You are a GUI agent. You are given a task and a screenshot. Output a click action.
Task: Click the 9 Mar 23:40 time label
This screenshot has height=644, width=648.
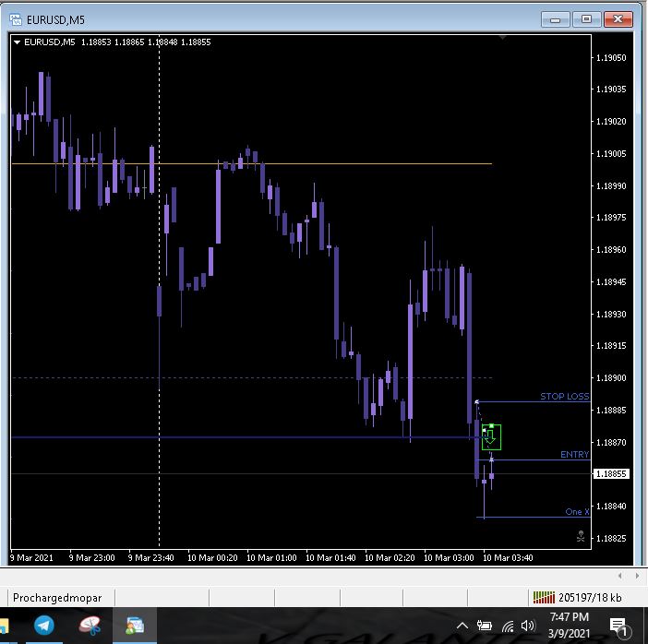pos(150,557)
